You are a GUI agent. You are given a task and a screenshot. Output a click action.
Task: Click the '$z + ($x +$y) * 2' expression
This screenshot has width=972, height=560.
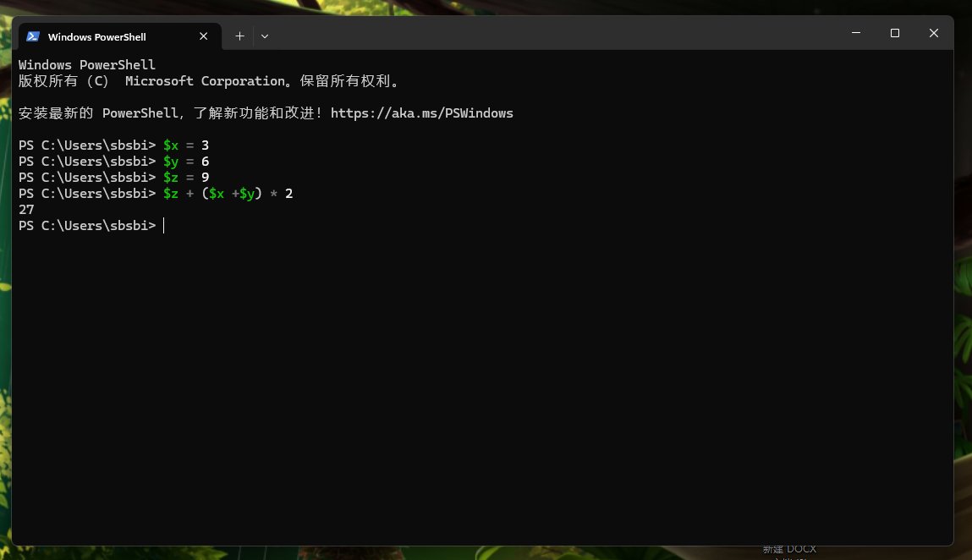(228, 194)
